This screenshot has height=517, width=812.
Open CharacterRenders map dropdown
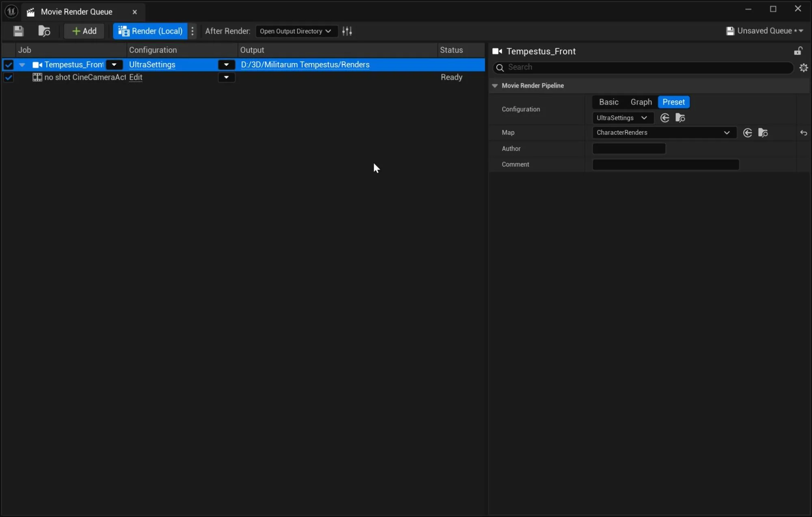[664, 133]
